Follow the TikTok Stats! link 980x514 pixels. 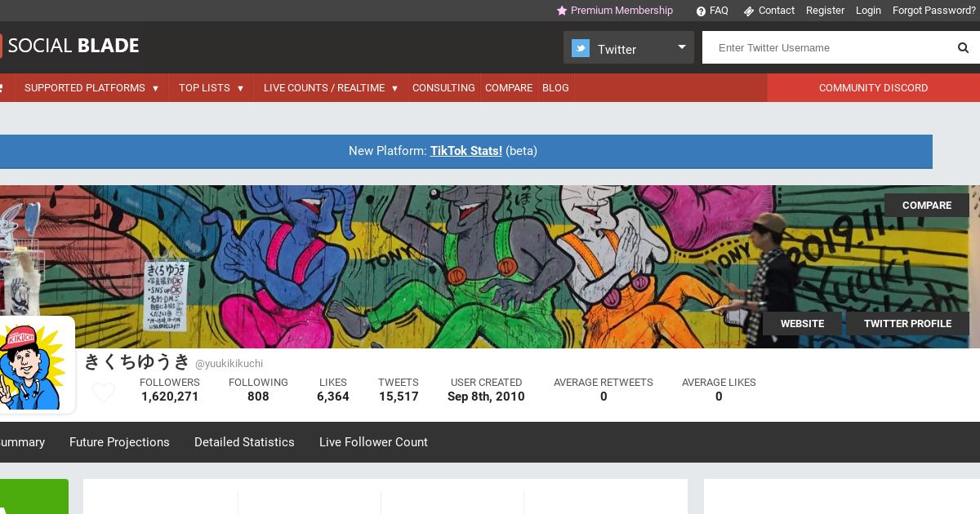(x=466, y=151)
